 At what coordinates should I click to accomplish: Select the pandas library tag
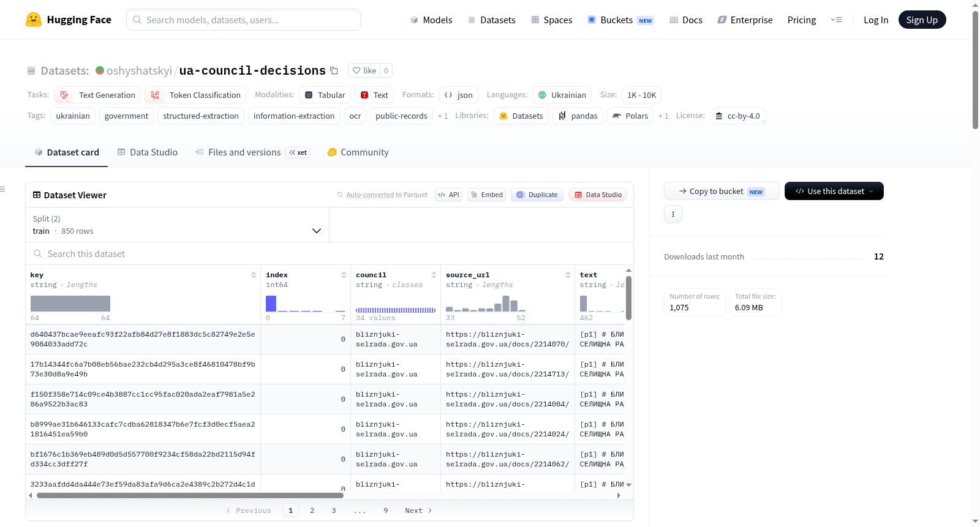[578, 116]
